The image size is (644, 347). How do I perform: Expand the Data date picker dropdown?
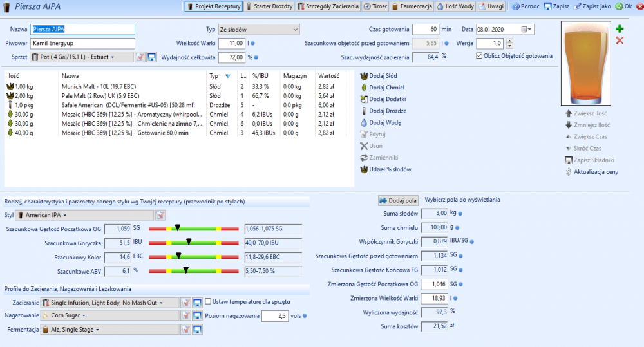[529, 29]
